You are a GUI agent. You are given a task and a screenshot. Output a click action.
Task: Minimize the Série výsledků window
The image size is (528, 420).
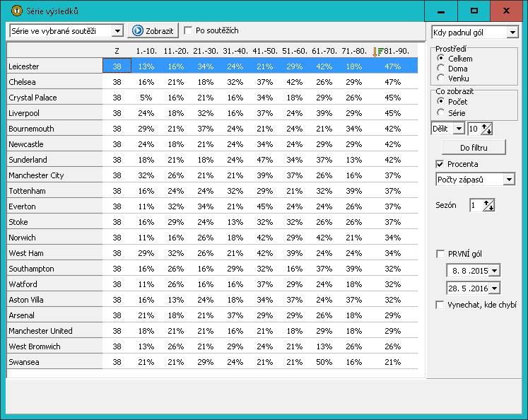[x=441, y=11]
